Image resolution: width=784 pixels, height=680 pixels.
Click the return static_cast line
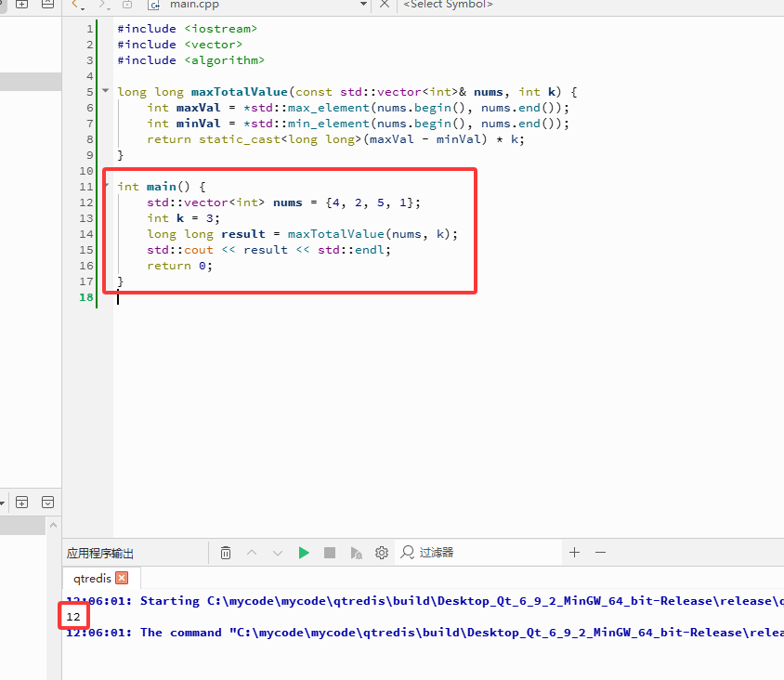coord(335,139)
